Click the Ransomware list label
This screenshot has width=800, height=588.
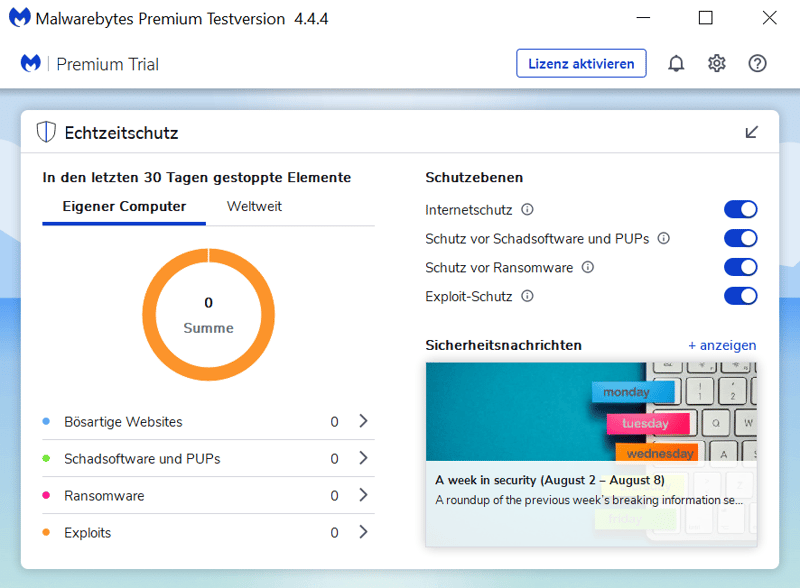[x=104, y=496]
